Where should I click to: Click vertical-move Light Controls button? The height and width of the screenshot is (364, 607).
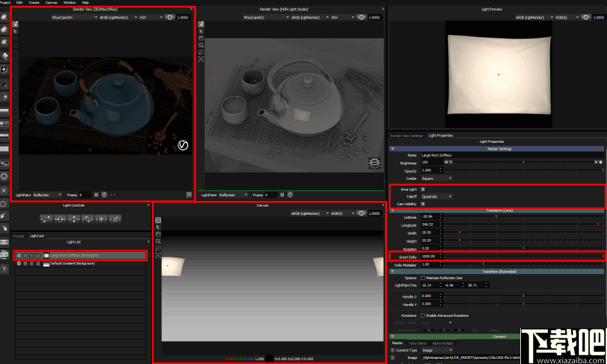coord(74,219)
